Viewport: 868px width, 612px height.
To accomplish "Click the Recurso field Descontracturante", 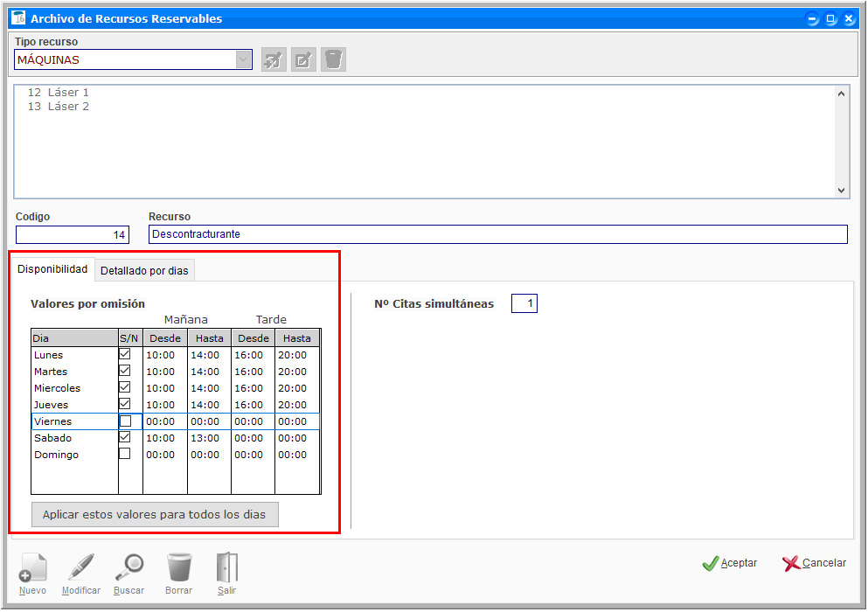I will pos(497,234).
